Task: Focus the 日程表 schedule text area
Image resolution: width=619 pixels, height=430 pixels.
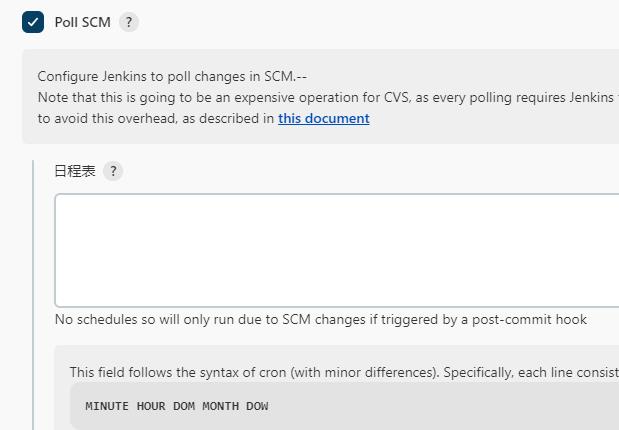Action: point(336,250)
